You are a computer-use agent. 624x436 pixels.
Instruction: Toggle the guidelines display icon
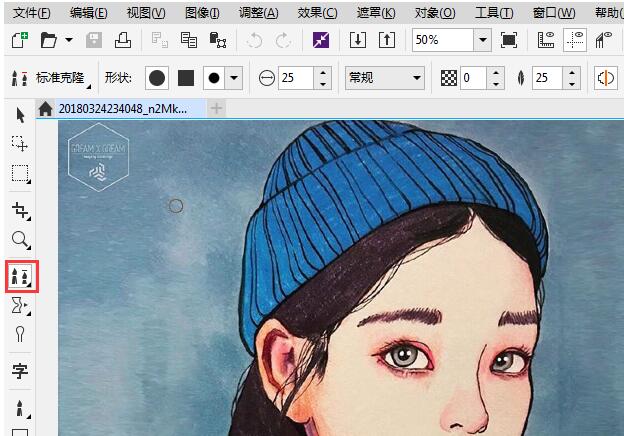tap(575, 40)
